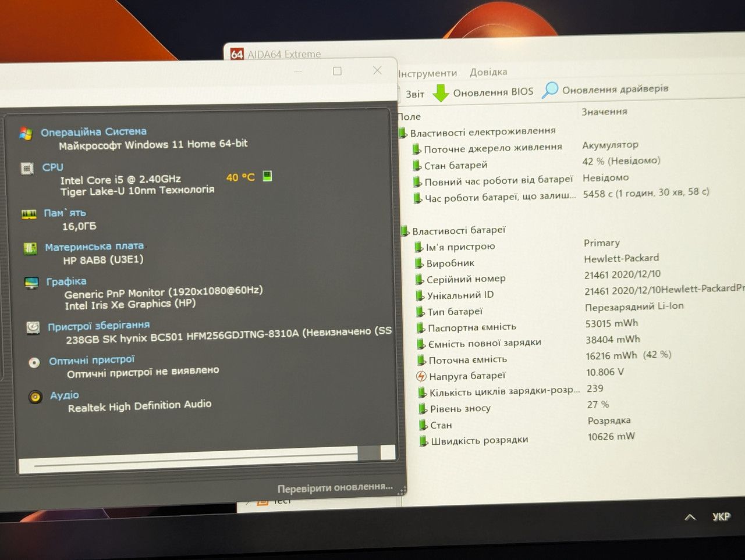
Task: Click the Акумулятор power source value
Action: (x=611, y=145)
